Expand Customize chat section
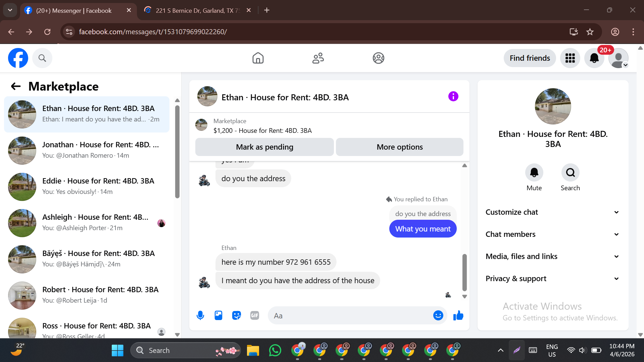This screenshot has height=362, width=644. tap(553, 212)
